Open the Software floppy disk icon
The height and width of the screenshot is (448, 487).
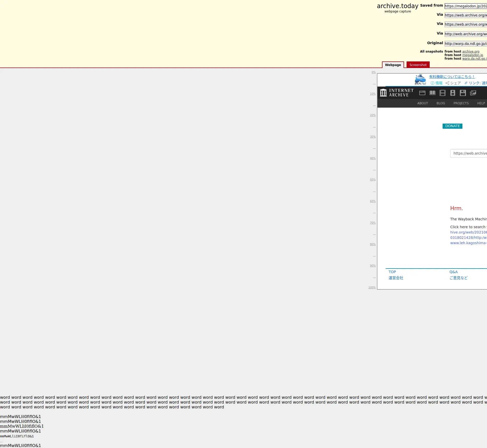tap(463, 93)
